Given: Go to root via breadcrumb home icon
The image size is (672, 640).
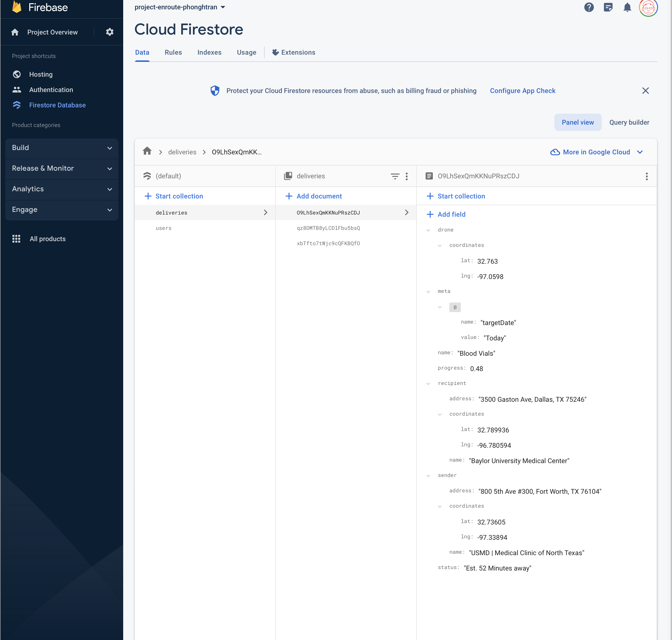Looking at the screenshot, I should [147, 151].
